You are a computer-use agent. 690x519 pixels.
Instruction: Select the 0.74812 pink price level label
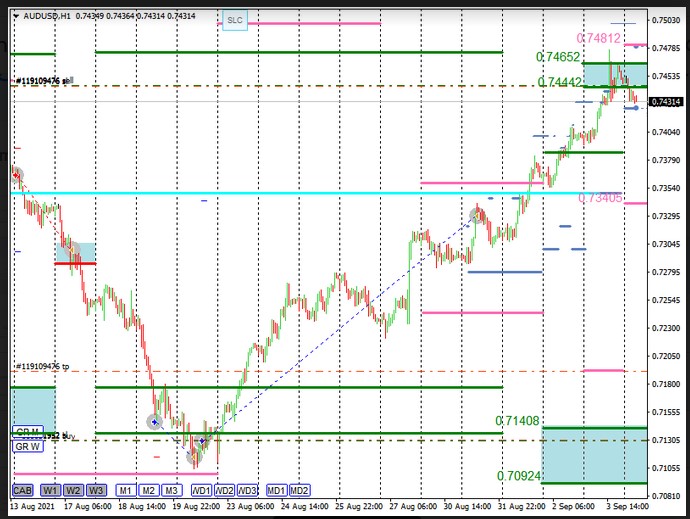(x=599, y=38)
